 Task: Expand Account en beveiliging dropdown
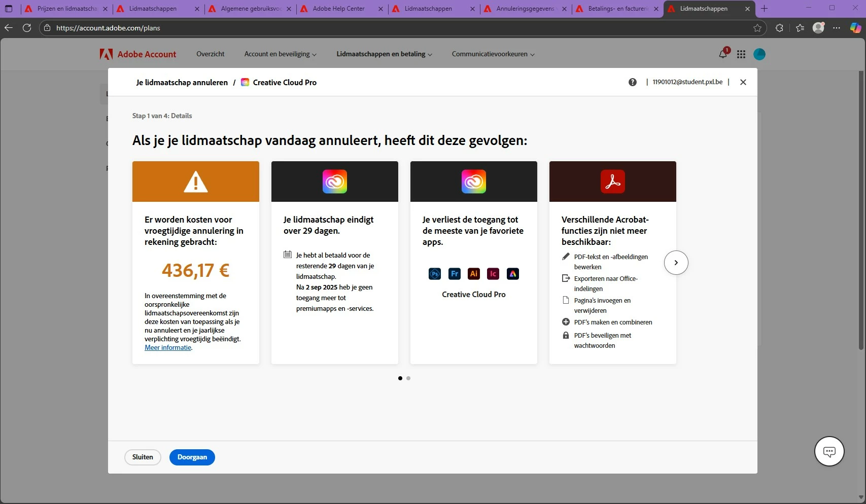pos(280,54)
